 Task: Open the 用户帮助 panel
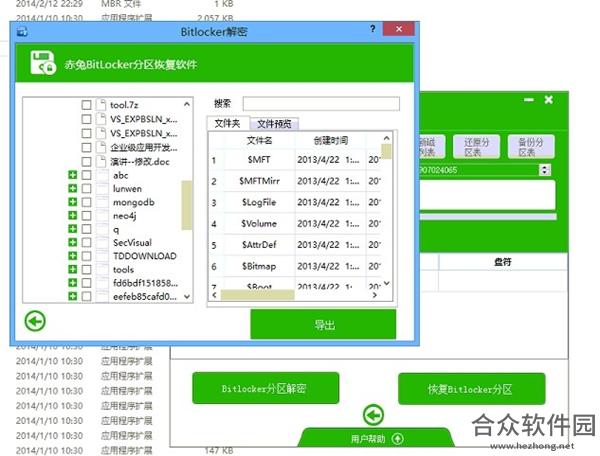[376, 438]
